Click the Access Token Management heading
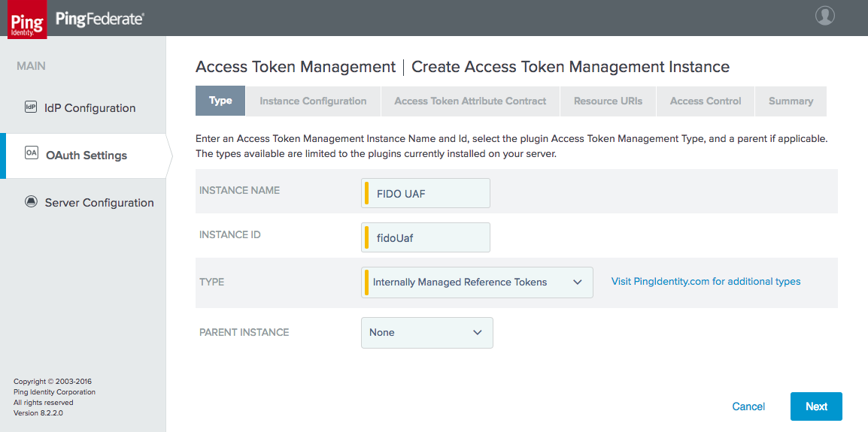The width and height of the screenshot is (868, 432). [296, 67]
